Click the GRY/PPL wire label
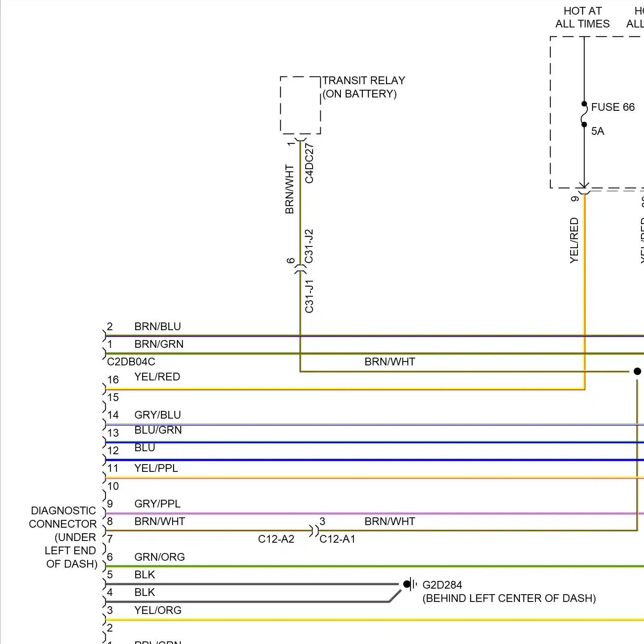Viewport: 644px width, 644px height. pyautogui.click(x=157, y=504)
